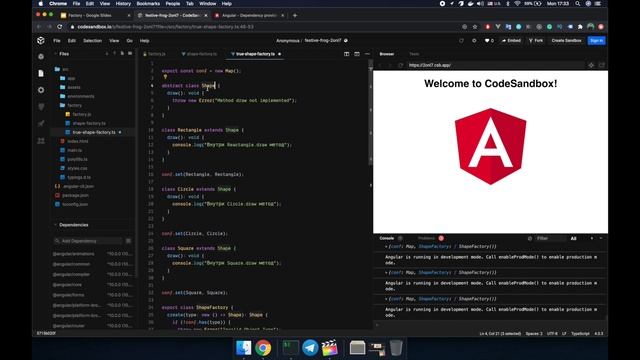Image resolution: width=640 pixels, height=360 pixels.
Task: Open the Bookmarks menu in macOS menu bar
Action: [x=148, y=4]
